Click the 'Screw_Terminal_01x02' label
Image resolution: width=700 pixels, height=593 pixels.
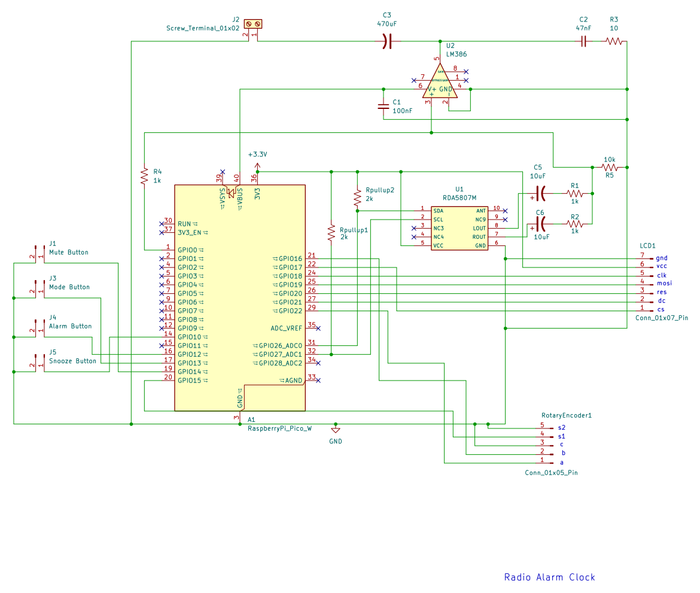pyautogui.click(x=203, y=28)
